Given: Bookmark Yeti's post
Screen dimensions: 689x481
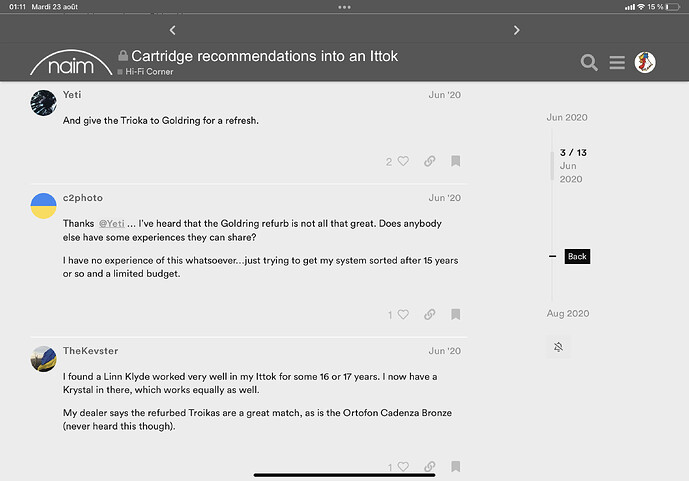Looking at the screenshot, I should click(x=455, y=161).
